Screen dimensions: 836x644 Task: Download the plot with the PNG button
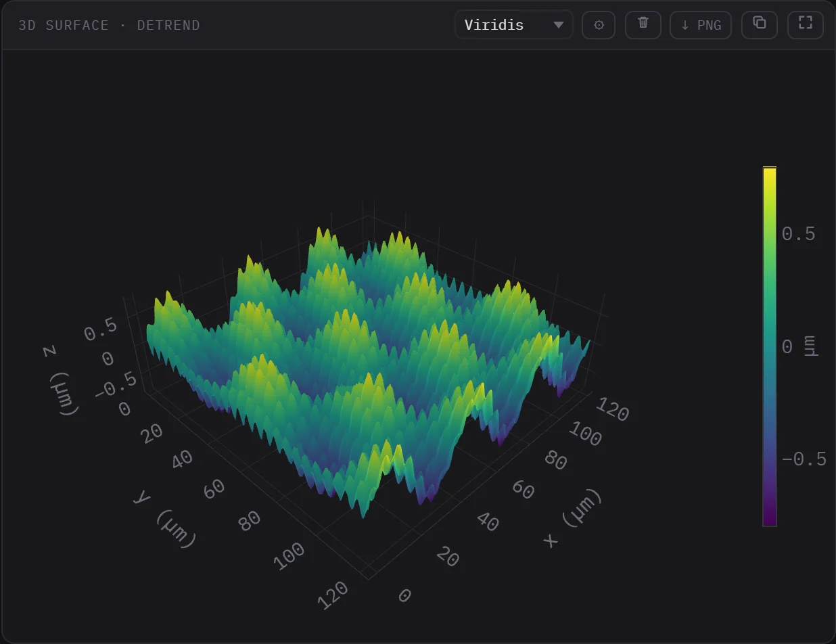pyautogui.click(x=701, y=25)
